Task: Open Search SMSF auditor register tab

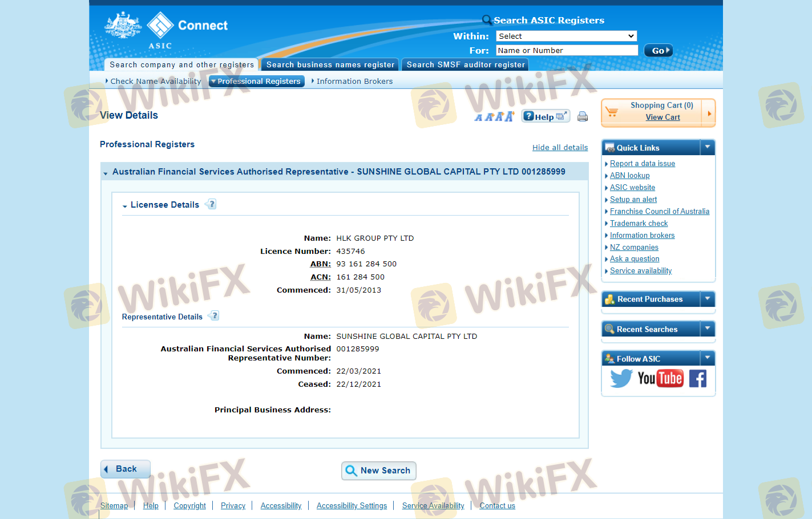Action: tap(465, 65)
